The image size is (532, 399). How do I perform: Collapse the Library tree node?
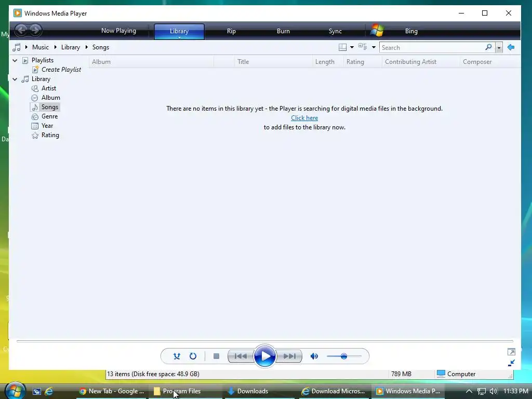point(15,79)
